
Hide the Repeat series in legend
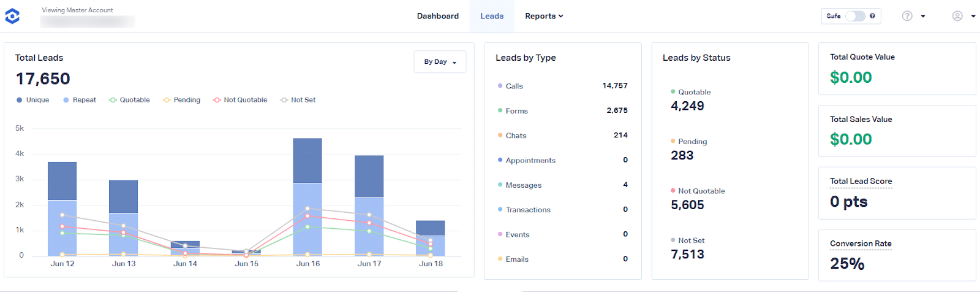point(80,100)
